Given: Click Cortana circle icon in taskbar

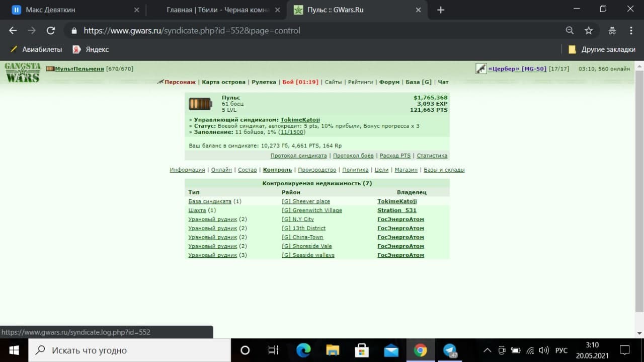Looking at the screenshot, I should tap(245, 350).
